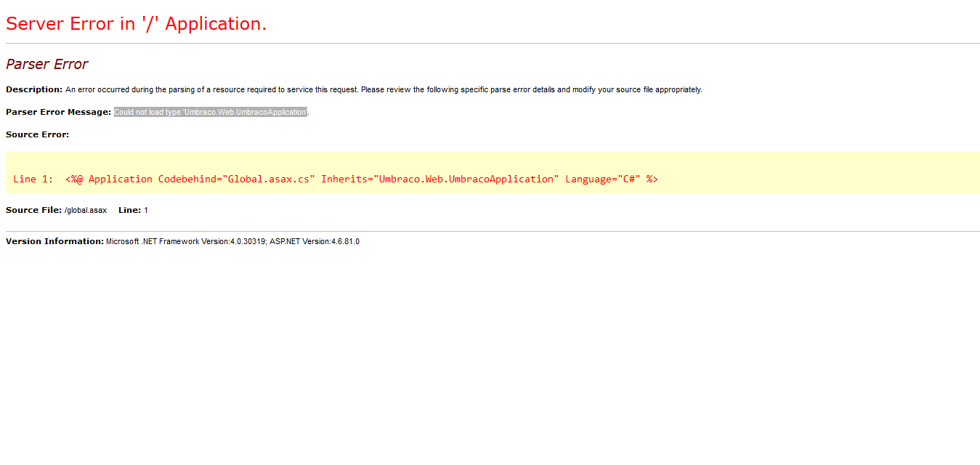Click the 'Microsoft .NET Framework Version:4.0.30319' text
Viewport: 980px width, 465px height.
pos(185,242)
